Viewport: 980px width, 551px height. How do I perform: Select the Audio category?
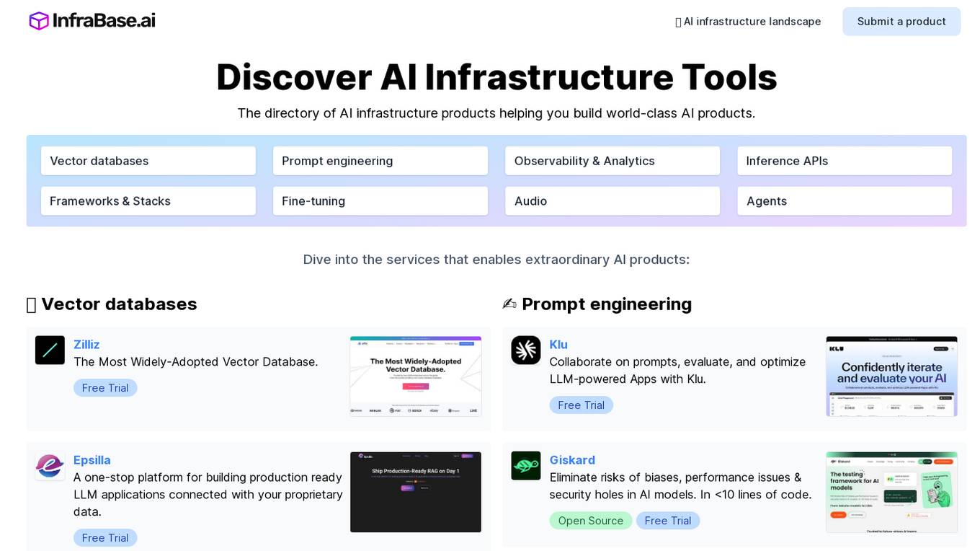(612, 201)
